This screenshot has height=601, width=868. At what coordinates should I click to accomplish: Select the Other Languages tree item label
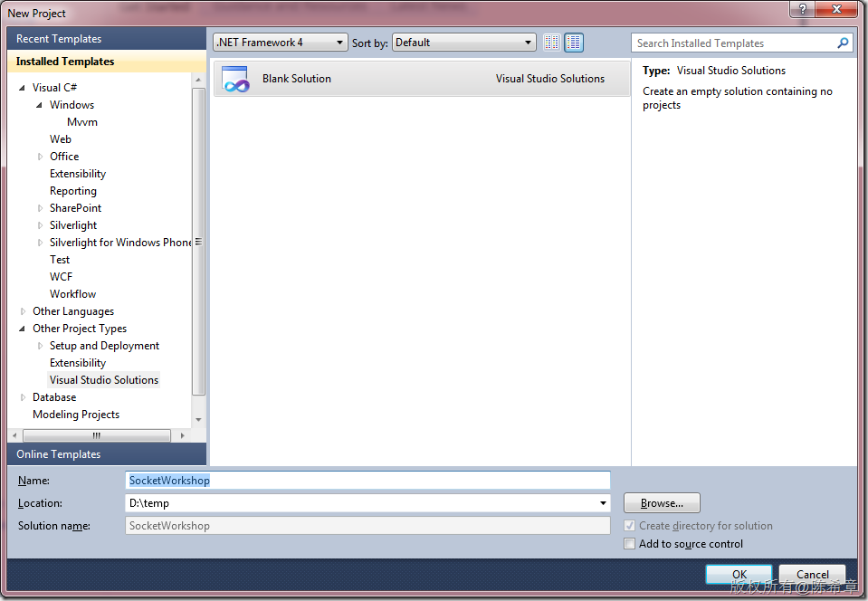[x=73, y=311]
